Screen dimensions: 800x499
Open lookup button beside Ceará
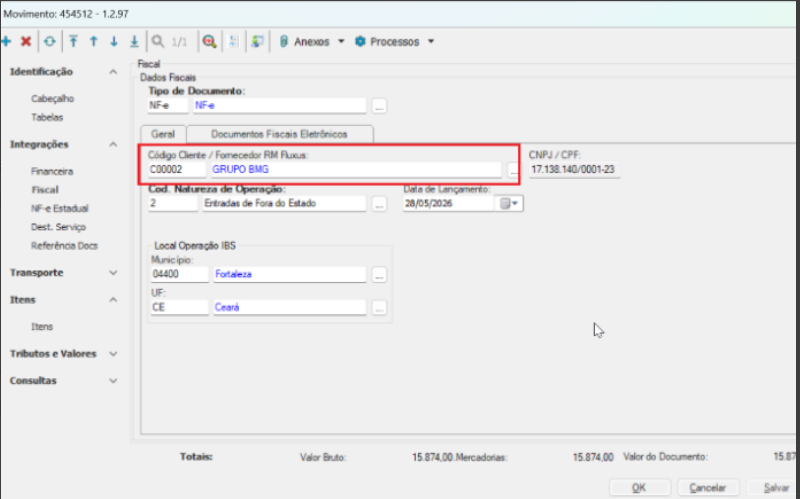pos(379,308)
